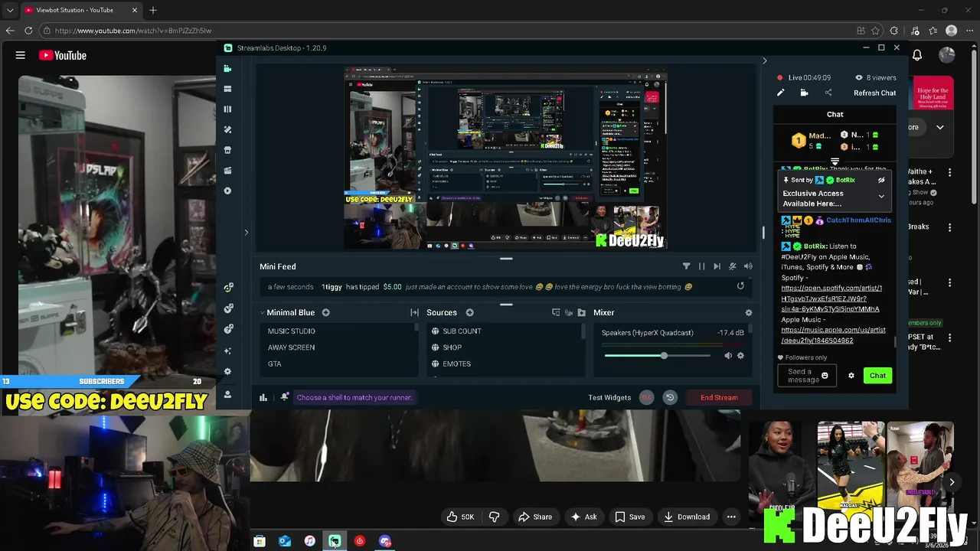The height and width of the screenshot is (551, 980).
Task: Expand the left panel chevron arrow
Action: (x=246, y=232)
